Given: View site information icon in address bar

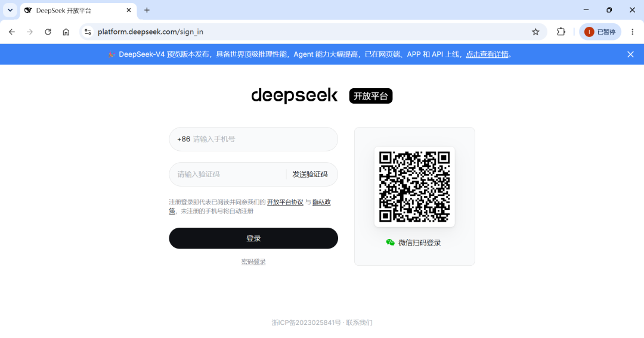Looking at the screenshot, I should coord(88,32).
